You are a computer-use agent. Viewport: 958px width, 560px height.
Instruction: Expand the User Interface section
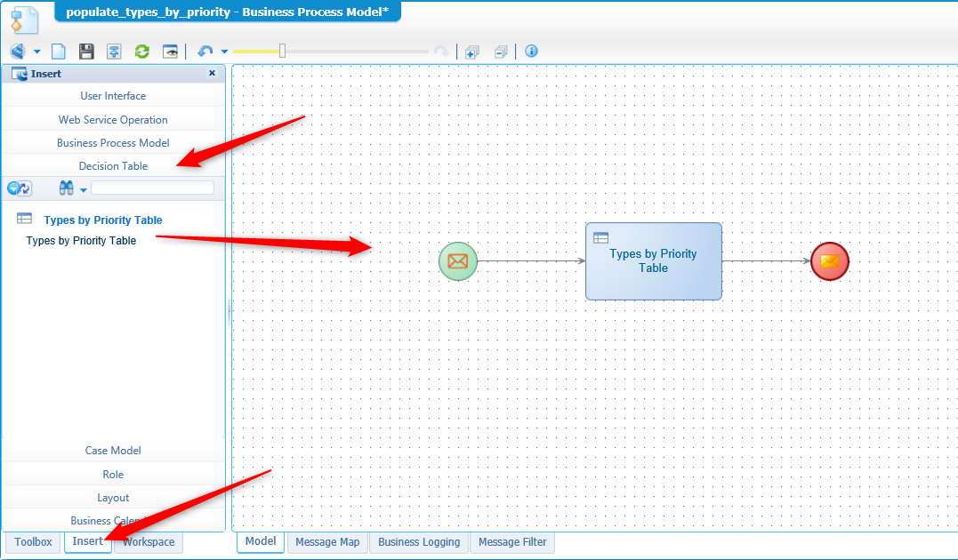[113, 96]
